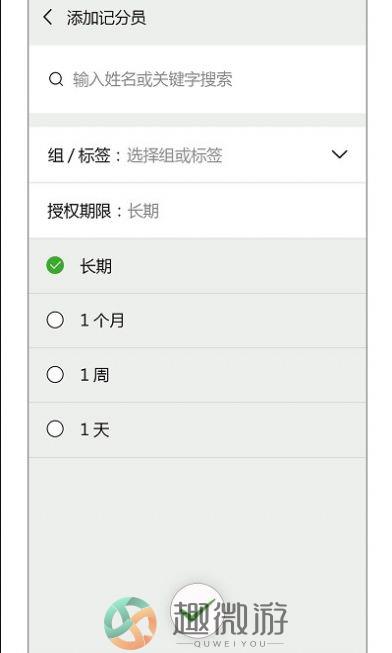Select the 1 个月 radio button
Screen dimensions: 392x653
tap(55, 320)
